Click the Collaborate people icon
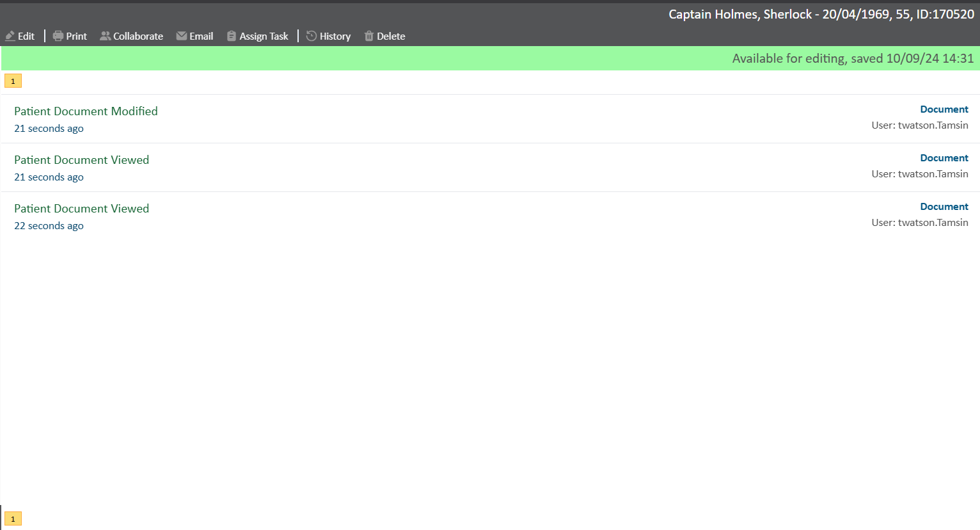This screenshot has width=980, height=530. tap(105, 36)
